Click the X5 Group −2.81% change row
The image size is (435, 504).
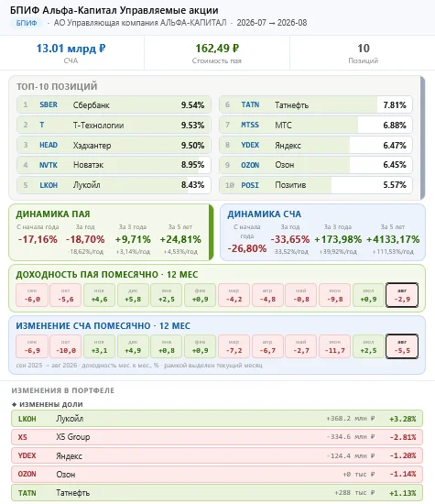pyautogui.click(x=217, y=437)
